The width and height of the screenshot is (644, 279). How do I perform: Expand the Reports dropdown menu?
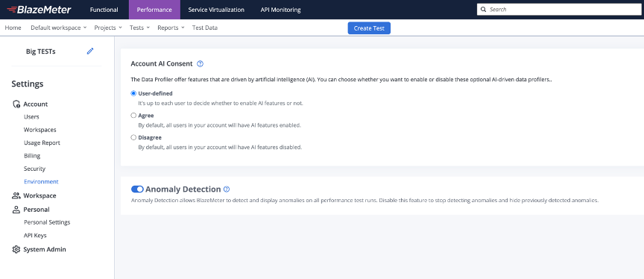(x=171, y=28)
